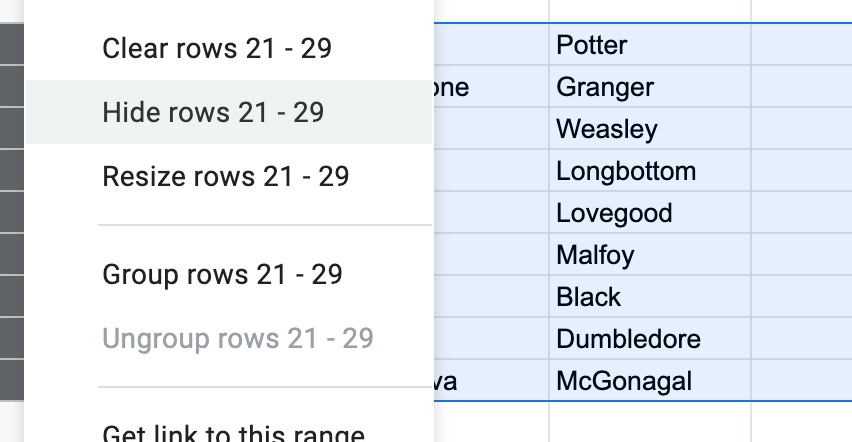Choose Group rows 21 - 29
852x442 pixels.
click(222, 274)
